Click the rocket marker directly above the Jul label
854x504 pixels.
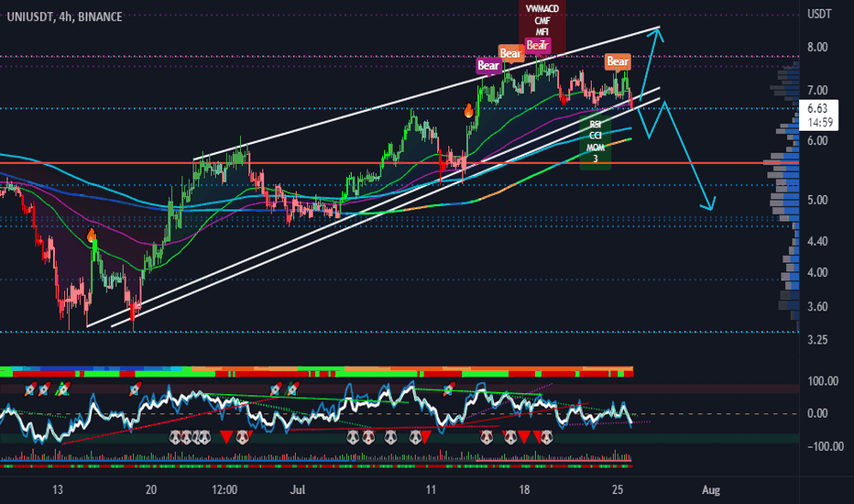tap(292, 389)
